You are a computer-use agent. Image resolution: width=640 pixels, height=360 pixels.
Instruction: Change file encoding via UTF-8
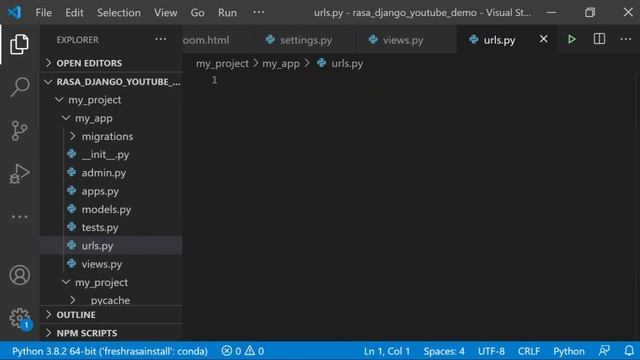(x=491, y=351)
